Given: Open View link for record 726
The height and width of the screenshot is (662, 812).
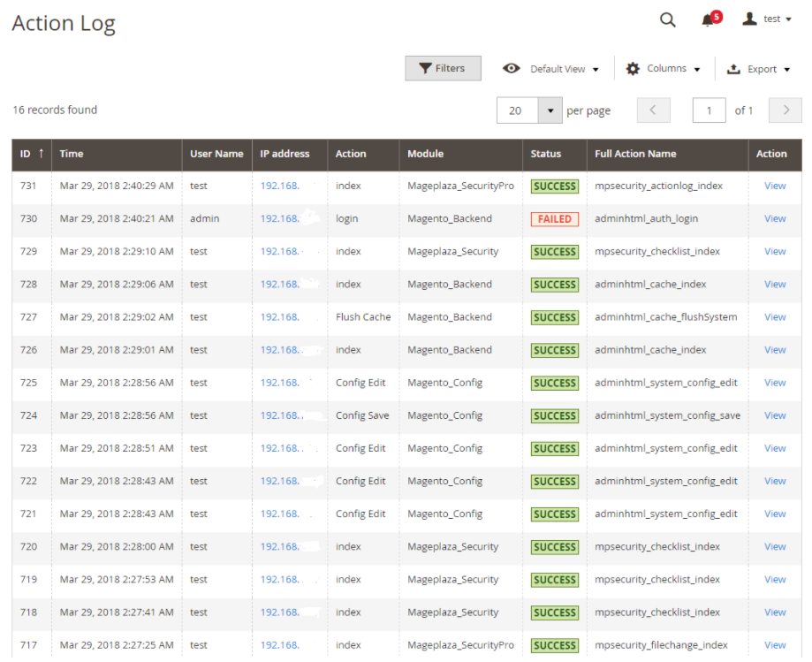Looking at the screenshot, I should pyautogui.click(x=775, y=350).
